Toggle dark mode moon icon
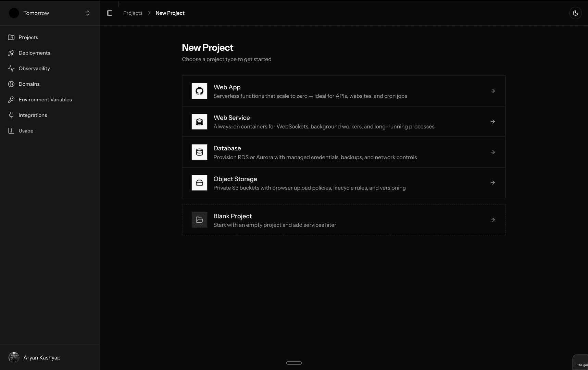This screenshot has width=588, height=370. 575,13
